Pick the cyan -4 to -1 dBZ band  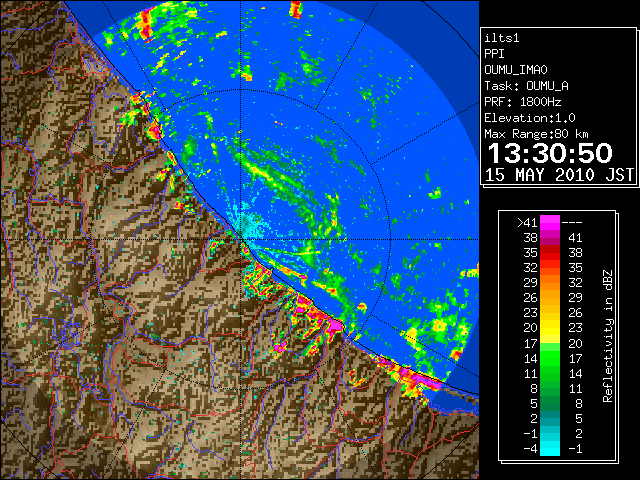tap(550, 448)
